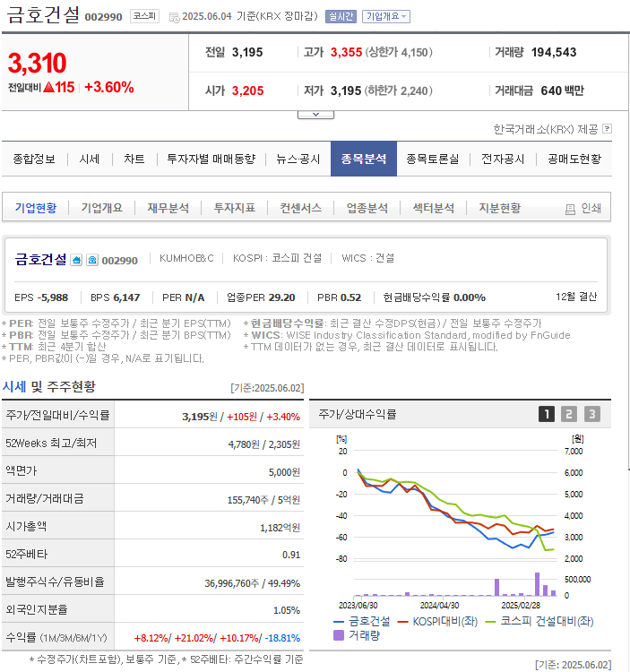Open the 투자자별 매매동향 tab

pyautogui.click(x=211, y=159)
